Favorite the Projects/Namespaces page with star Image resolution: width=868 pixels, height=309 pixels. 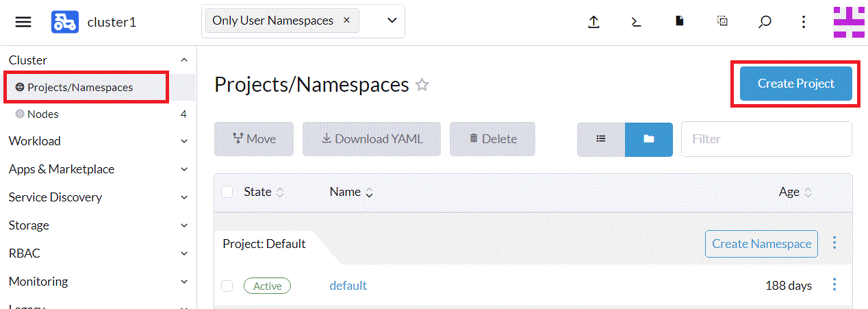pos(422,85)
